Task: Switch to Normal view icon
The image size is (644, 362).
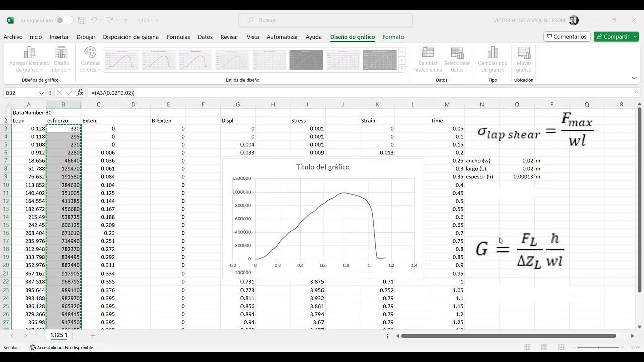Action: pyautogui.click(x=527, y=347)
